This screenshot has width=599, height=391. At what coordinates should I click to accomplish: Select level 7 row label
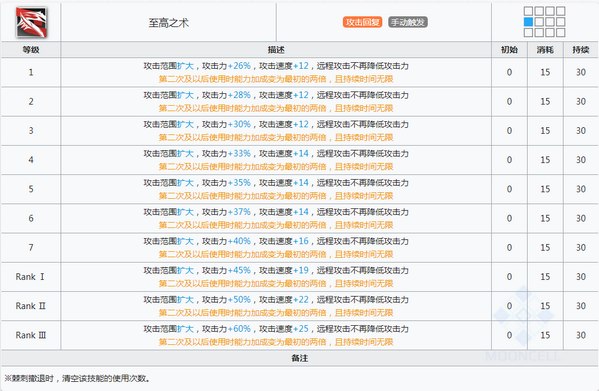click(x=31, y=247)
